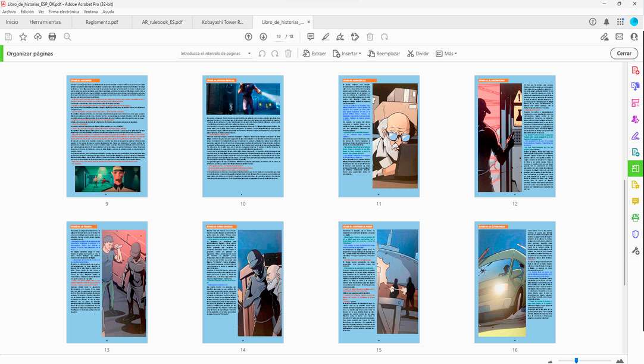Switch to the Kobayashi Tower tab

click(x=222, y=22)
